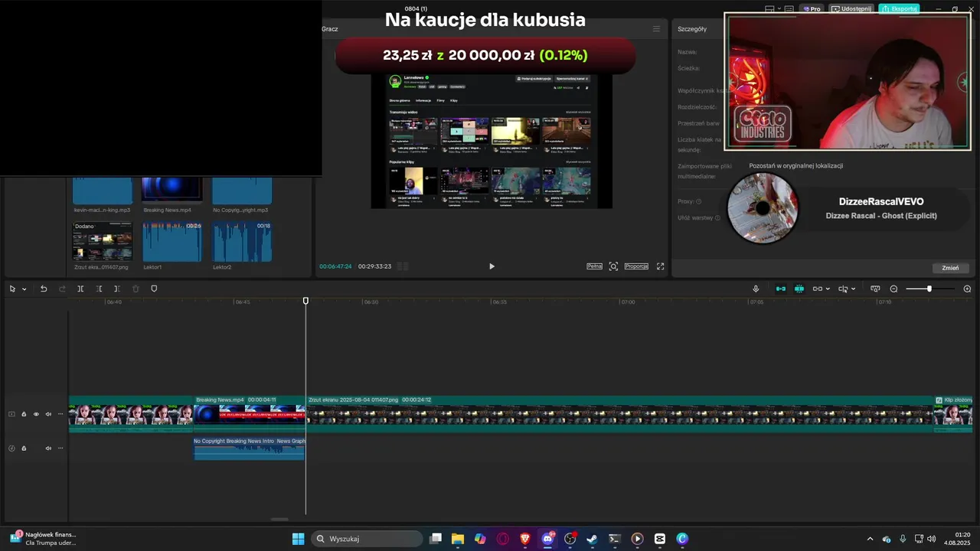Click the Eksportuj button
This screenshot has height=551, width=980.
click(899, 9)
